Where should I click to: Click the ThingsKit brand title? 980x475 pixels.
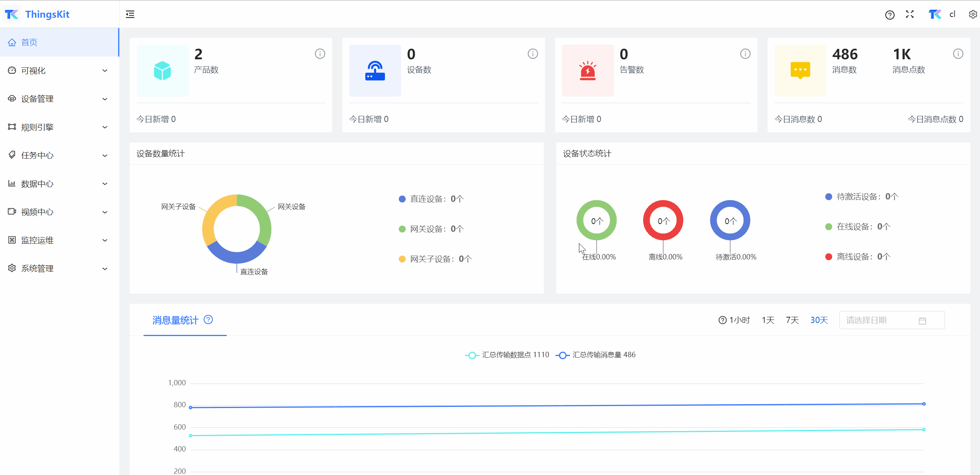click(x=47, y=14)
